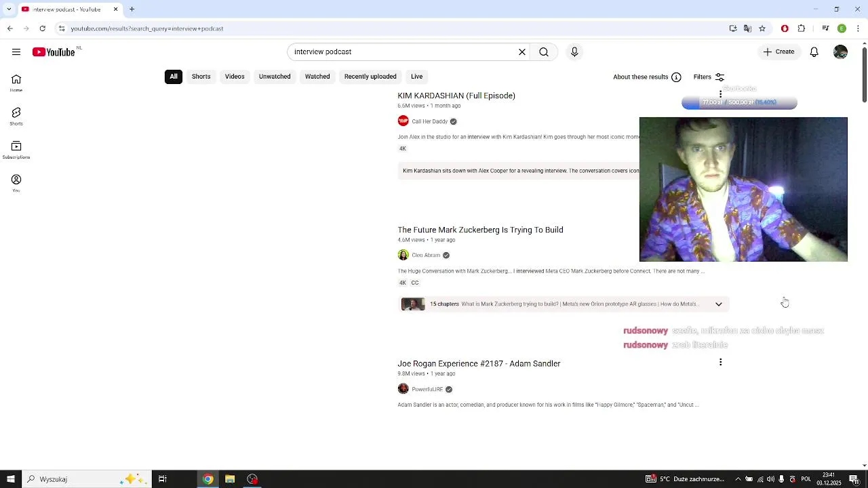Install app via the address bar screen icon
The height and width of the screenshot is (488, 868).
click(733, 28)
